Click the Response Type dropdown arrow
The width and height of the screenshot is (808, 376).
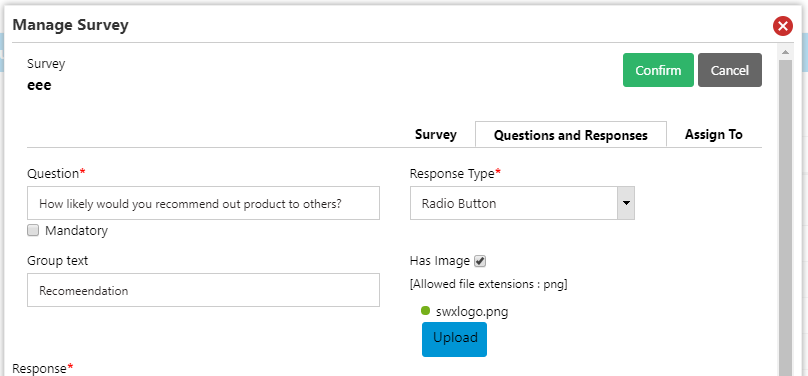point(626,203)
